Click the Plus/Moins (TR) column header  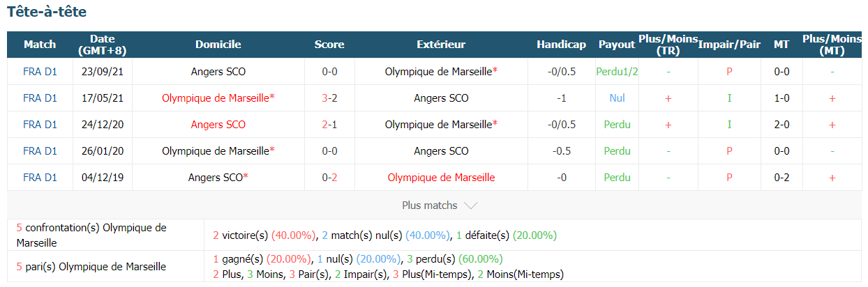point(668,45)
